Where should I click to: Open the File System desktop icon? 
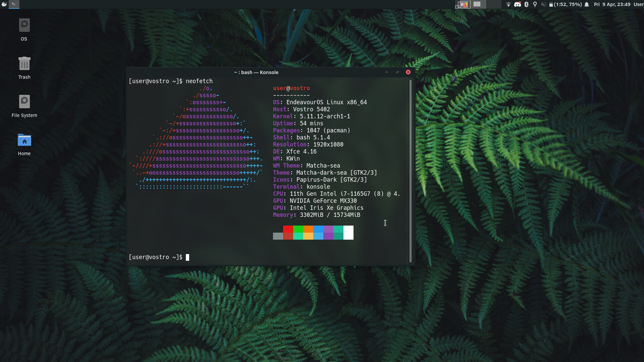pyautogui.click(x=24, y=106)
